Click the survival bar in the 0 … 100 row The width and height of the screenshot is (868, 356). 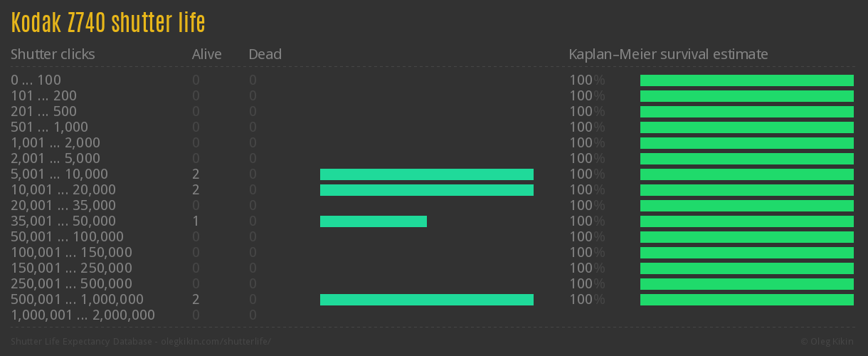[x=747, y=80]
